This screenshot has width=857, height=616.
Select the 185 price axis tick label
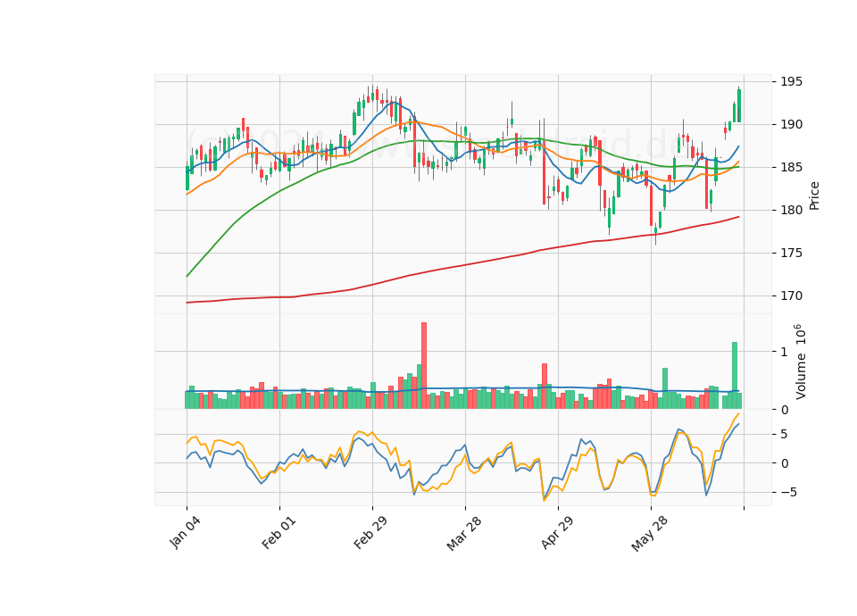click(792, 167)
